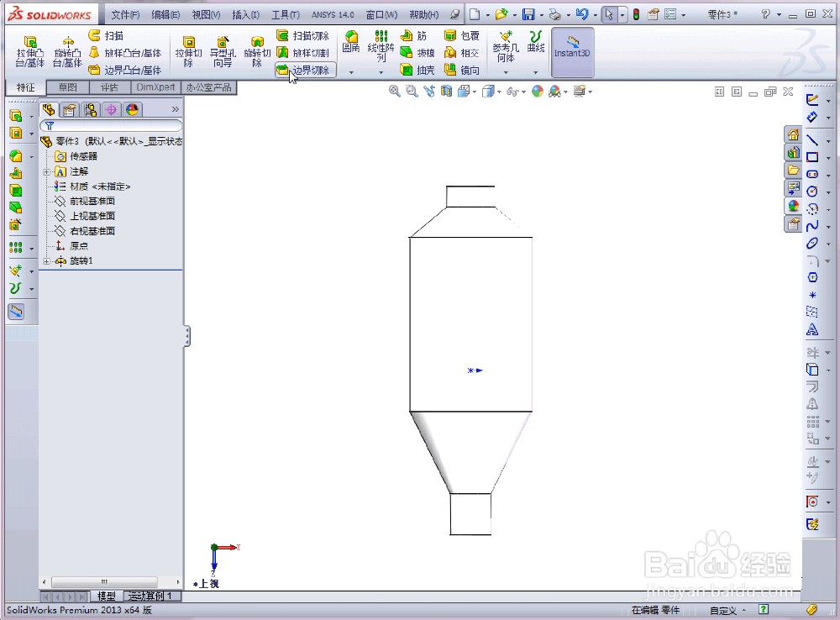Click the 边界切除 boundary cut tool

[x=305, y=70]
